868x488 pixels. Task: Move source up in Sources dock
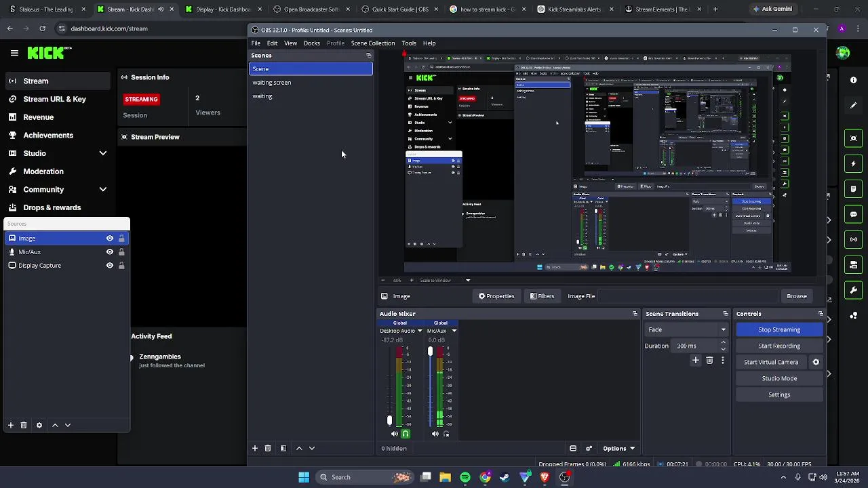[55, 425]
